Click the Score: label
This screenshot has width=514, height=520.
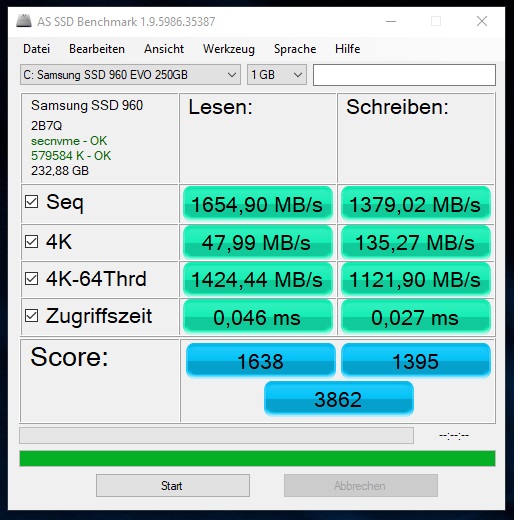(69, 357)
